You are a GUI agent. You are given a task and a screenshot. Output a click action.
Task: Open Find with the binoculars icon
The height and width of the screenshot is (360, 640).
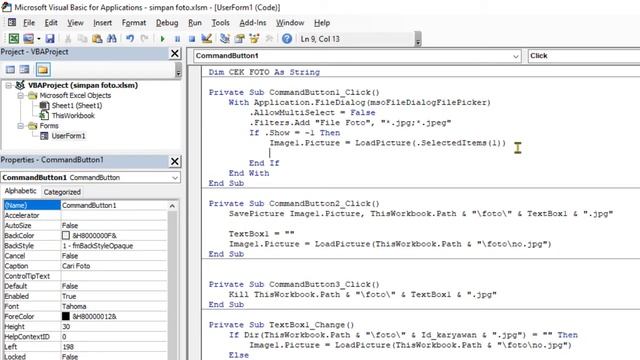[112, 39]
